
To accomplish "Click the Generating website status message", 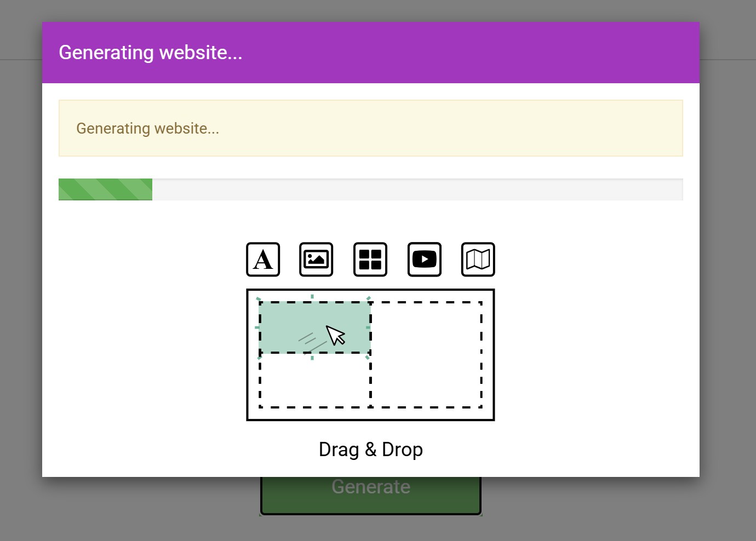I will (x=147, y=128).
